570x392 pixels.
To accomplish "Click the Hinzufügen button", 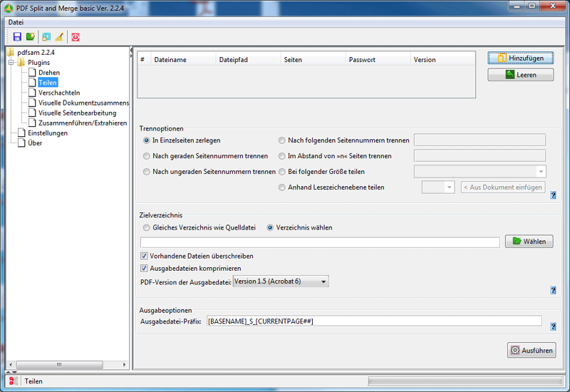I will click(x=521, y=58).
